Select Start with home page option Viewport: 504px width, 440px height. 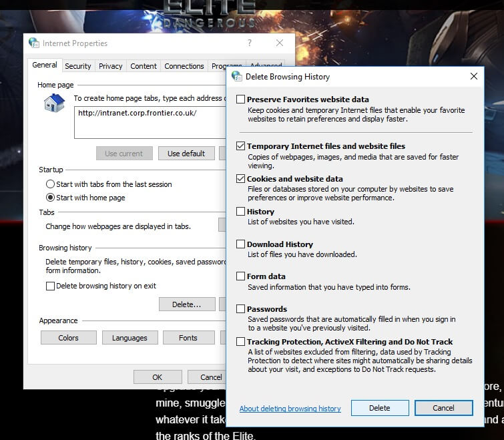(x=50, y=198)
